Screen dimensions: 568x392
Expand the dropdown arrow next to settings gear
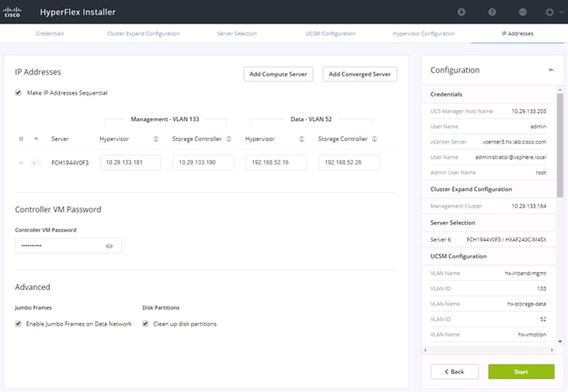(562, 12)
